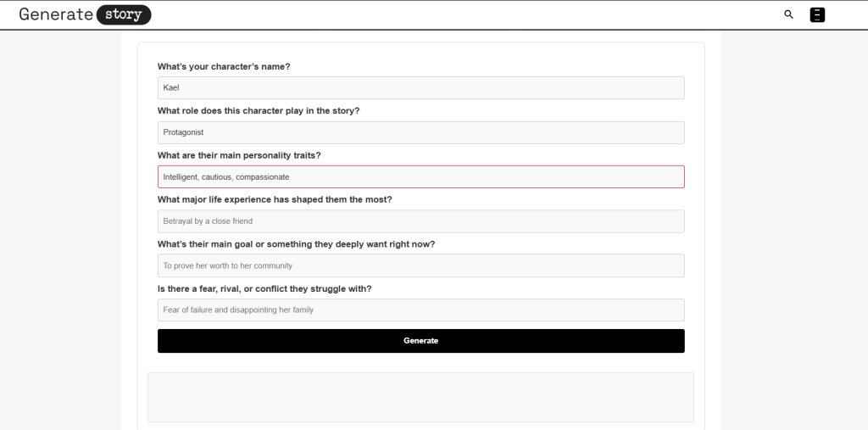This screenshot has width=868, height=430.
Task: Focus the main goal input field
Action: (x=420, y=265)
